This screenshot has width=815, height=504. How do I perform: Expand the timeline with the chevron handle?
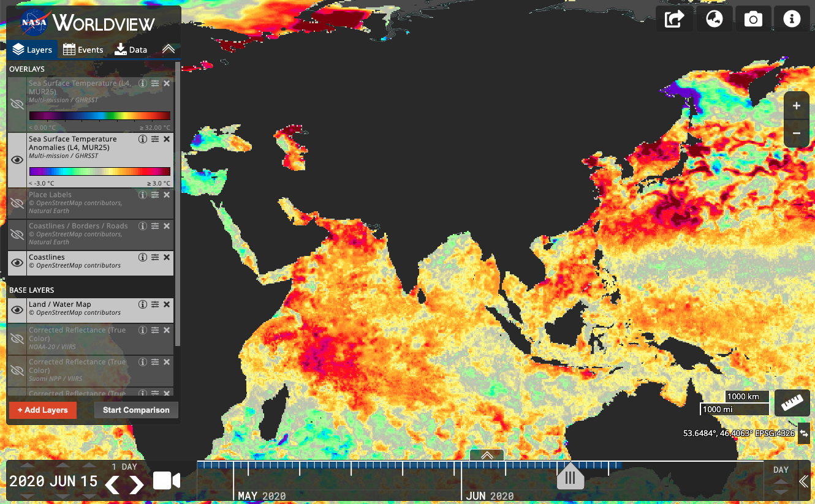[x=487, y=455]
